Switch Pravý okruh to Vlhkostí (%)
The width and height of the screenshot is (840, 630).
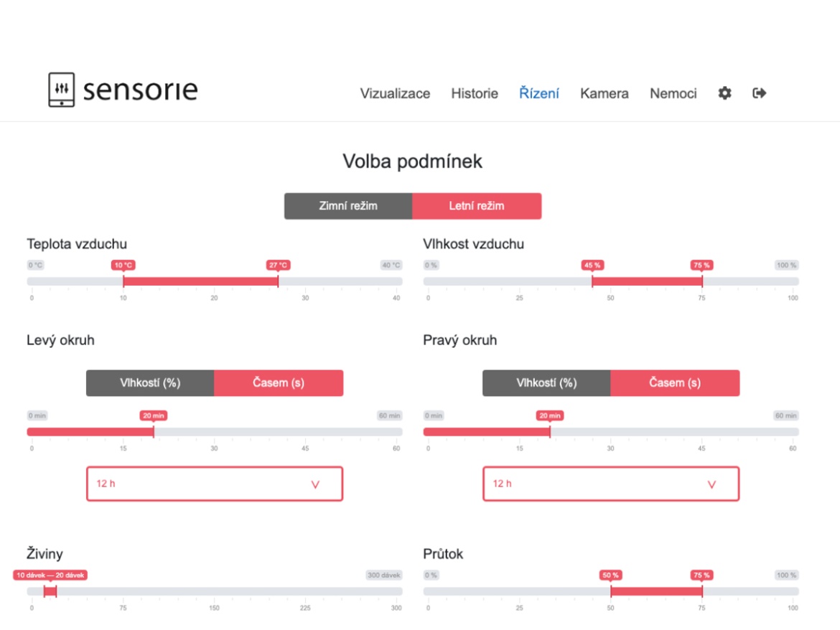tap(546, 383)
